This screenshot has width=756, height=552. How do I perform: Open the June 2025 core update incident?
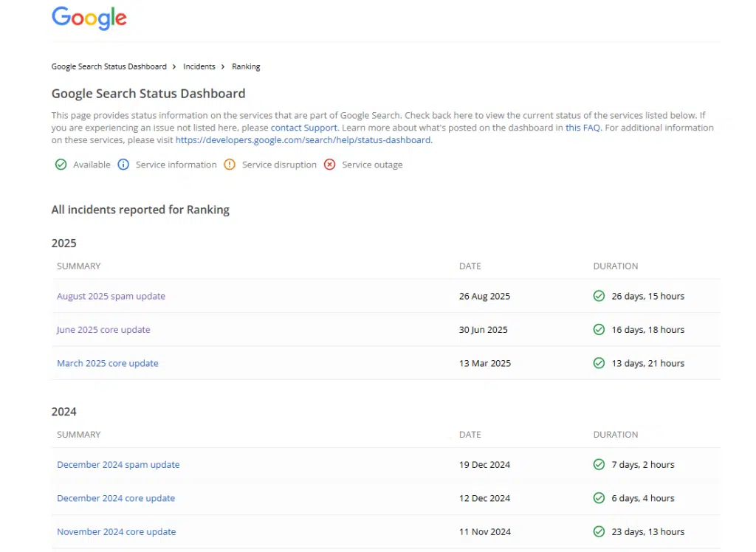tap(103, 330)
